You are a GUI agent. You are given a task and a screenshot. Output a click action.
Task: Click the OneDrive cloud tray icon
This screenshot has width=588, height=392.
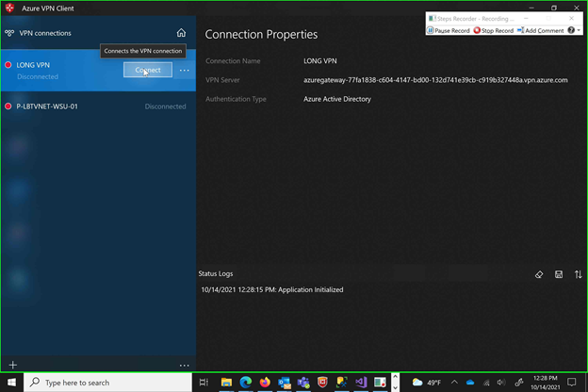[x=470, y=383]
